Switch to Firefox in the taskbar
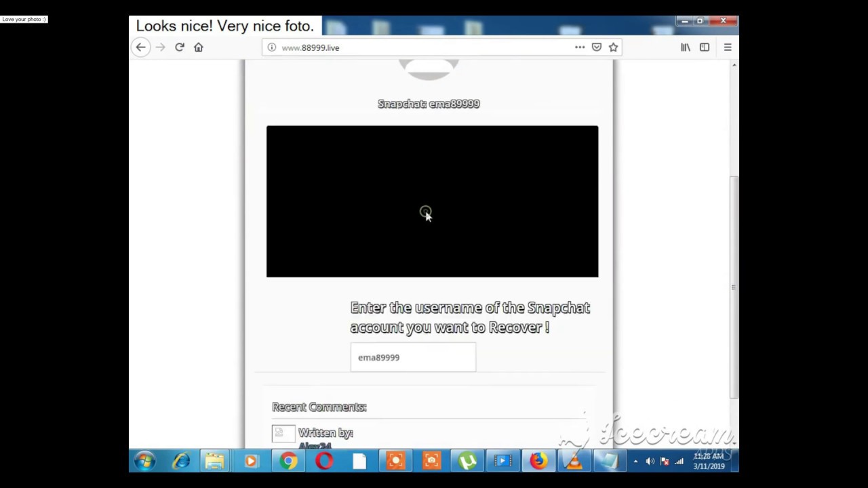 point(538,462)
